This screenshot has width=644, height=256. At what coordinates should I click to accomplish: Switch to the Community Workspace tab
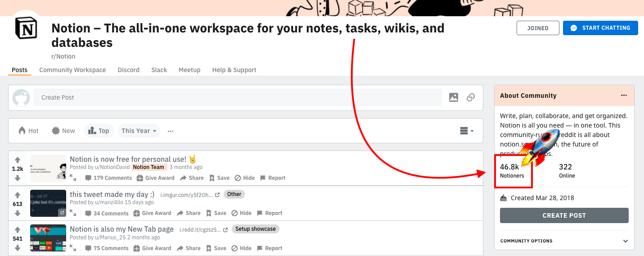[72, 70]
